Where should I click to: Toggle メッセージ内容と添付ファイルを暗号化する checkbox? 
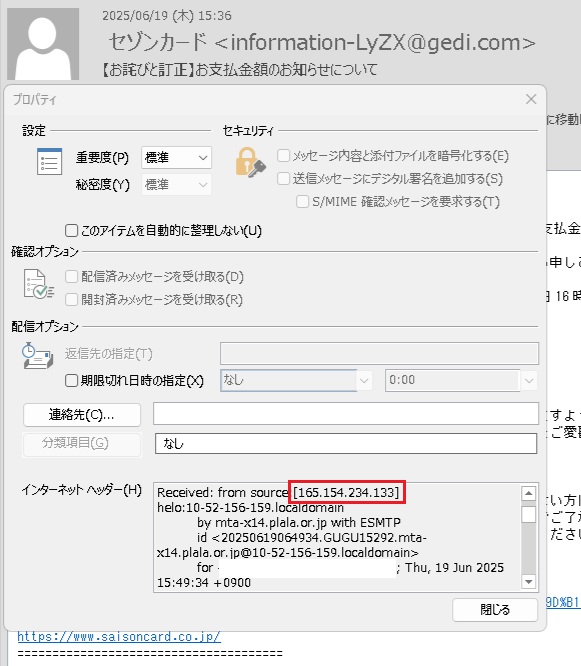[283, 155]
